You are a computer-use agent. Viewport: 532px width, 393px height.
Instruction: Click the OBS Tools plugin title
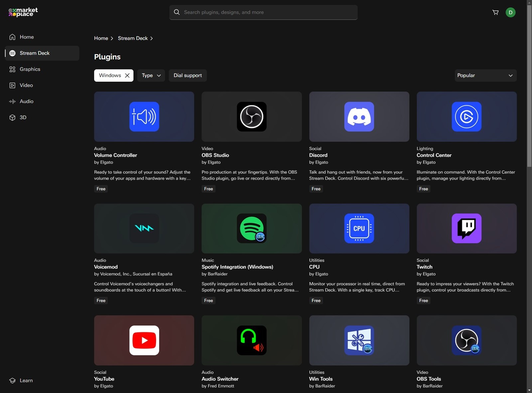point(429,379)
